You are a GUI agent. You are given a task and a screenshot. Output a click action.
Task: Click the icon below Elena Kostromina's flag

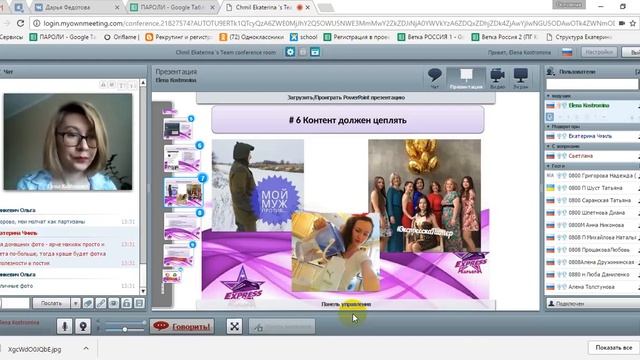click(550, 117)
